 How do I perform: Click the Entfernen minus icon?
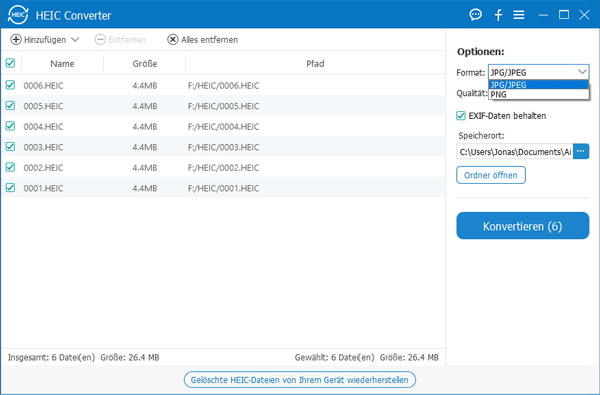(100, 39)
